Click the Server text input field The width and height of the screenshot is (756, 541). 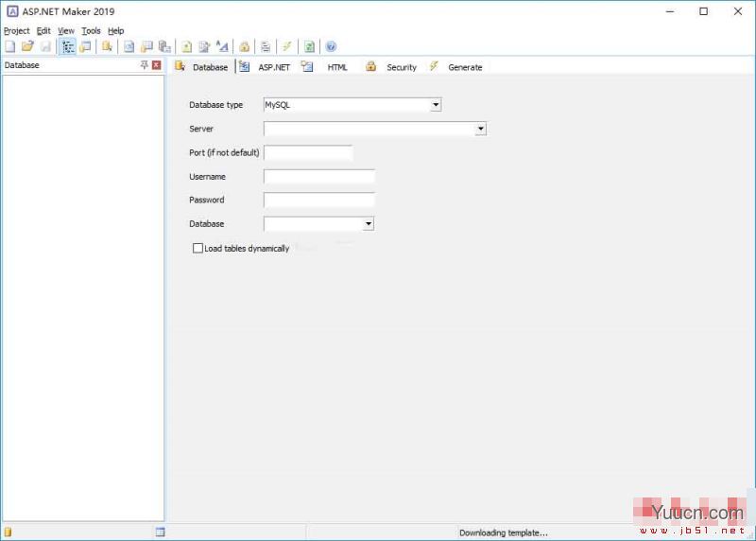369,129
